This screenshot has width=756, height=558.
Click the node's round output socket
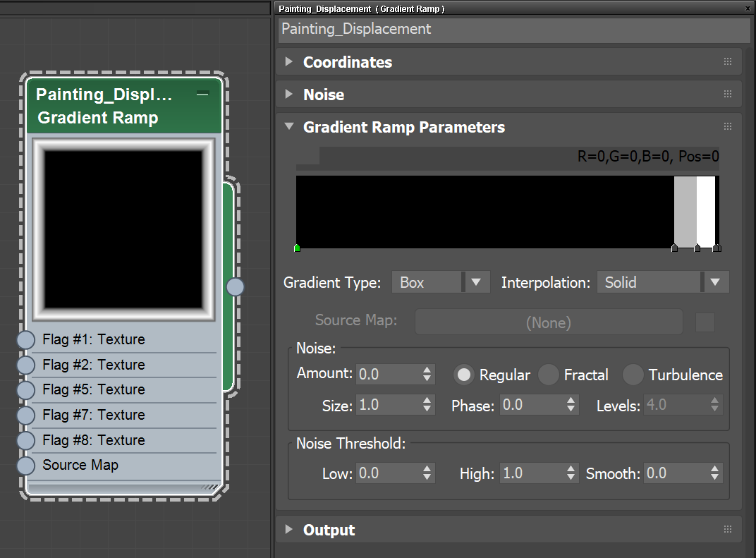click(235, 286)
